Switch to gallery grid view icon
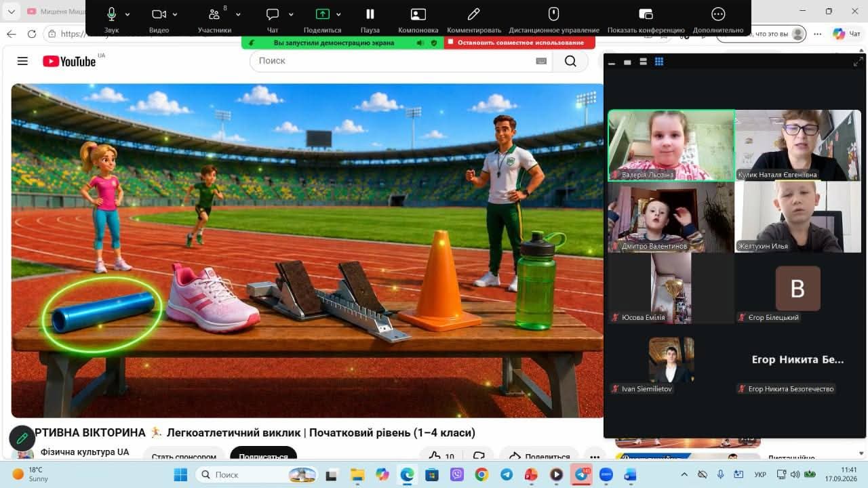 point(658,62)
